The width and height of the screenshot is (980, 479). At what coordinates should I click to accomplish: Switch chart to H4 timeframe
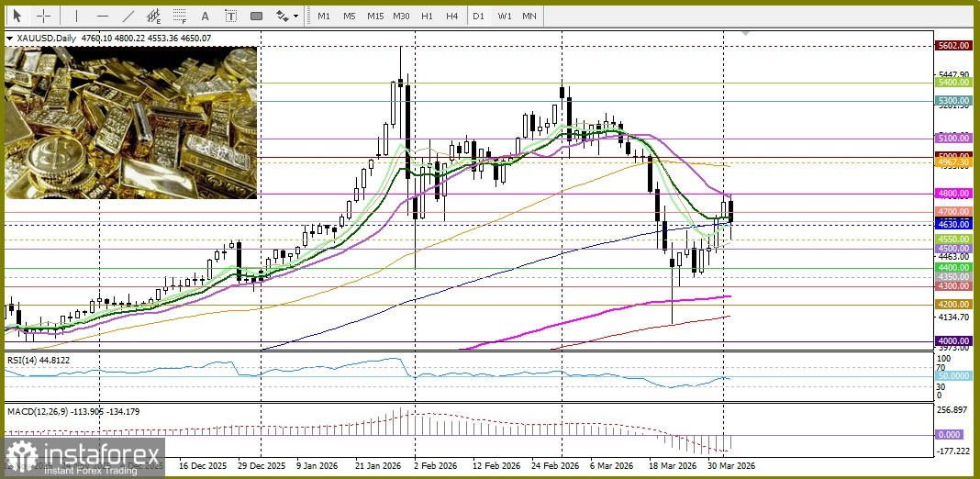pyautogui.click(x=452, y=16)
